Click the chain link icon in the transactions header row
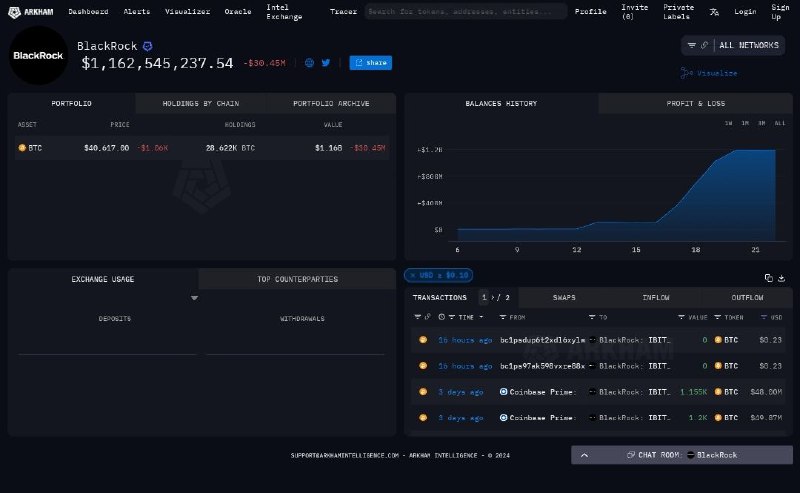The image size is (800, 493). 428,317
